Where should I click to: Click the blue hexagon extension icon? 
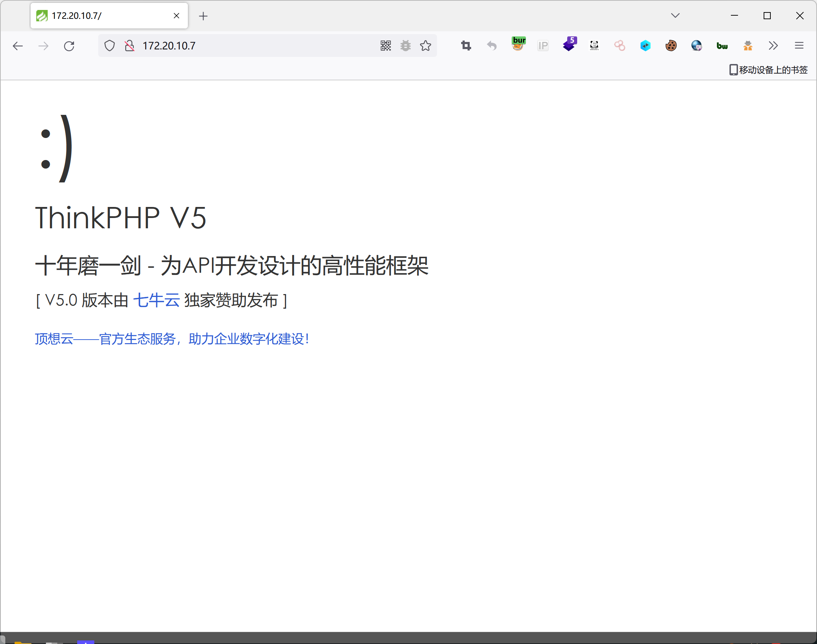click(x=645, y=46)
